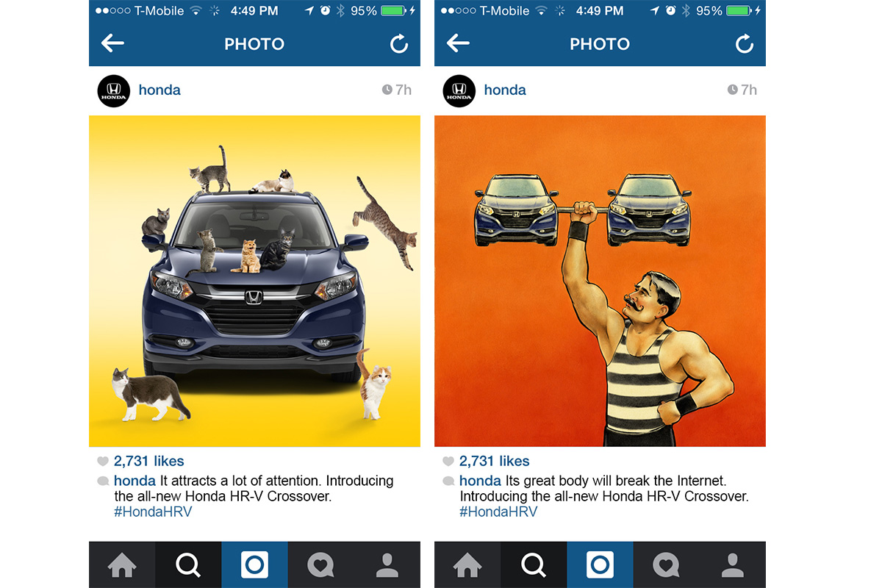This screenshot has height=588, width=882.
Task: Tap the refresh icon on right phone screen
Action: tap(745, 44)
